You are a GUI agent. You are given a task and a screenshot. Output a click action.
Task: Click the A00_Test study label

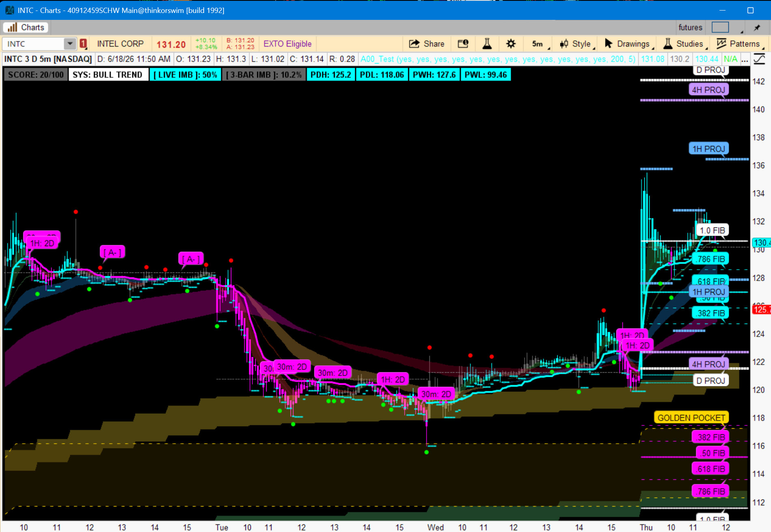click(x=498, y=59)
